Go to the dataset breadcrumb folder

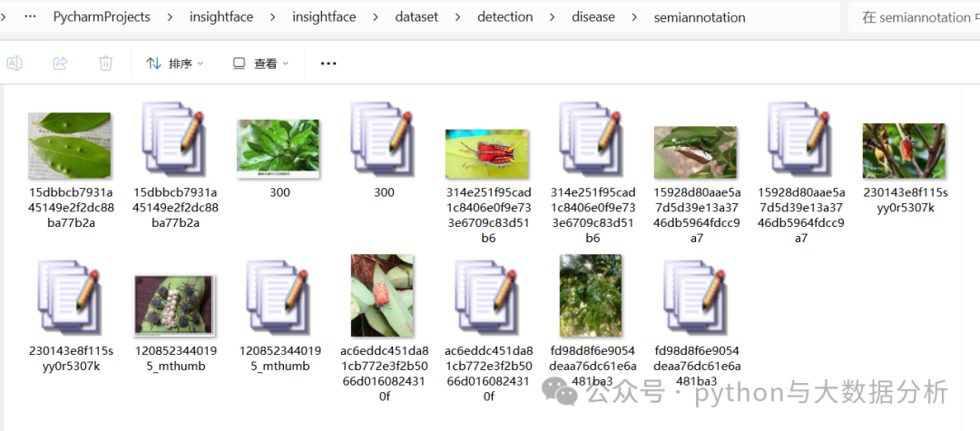pyautogui.click(x=416, y=17)
